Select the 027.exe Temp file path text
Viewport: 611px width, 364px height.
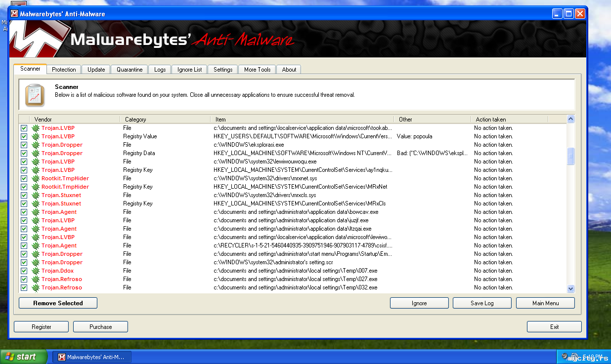(x=295, y=279)
